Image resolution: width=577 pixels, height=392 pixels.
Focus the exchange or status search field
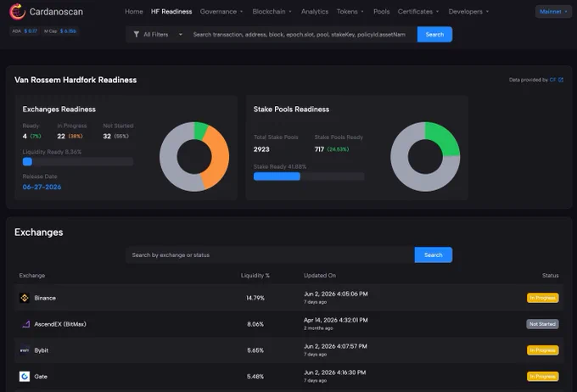point(270,255)
